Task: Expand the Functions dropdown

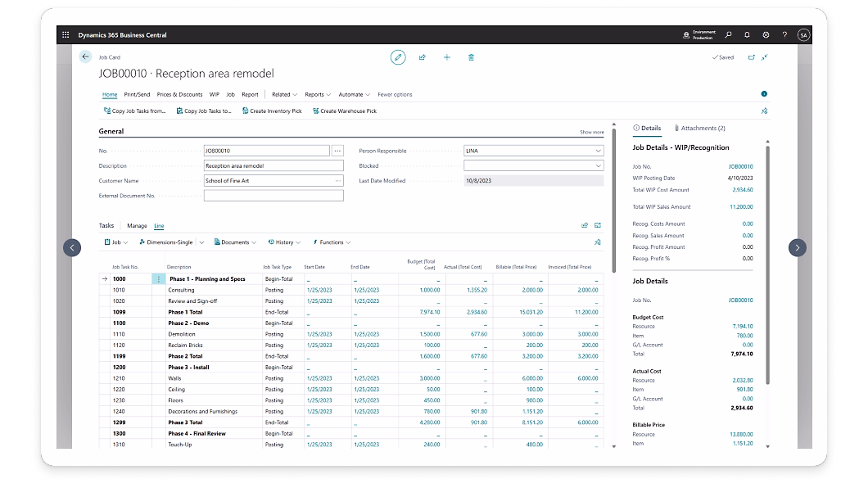Action: coord(332,242)
